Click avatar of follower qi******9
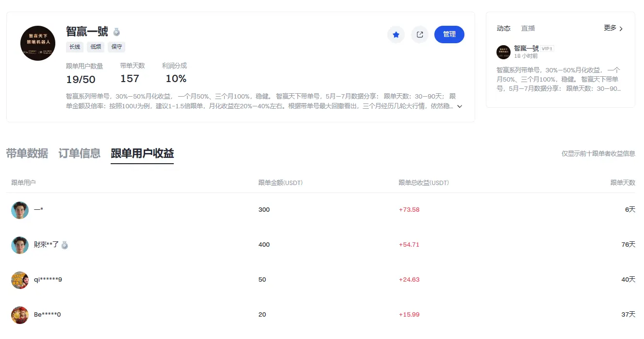Viewport: 644px width, 339px height. tap(20, 280)
